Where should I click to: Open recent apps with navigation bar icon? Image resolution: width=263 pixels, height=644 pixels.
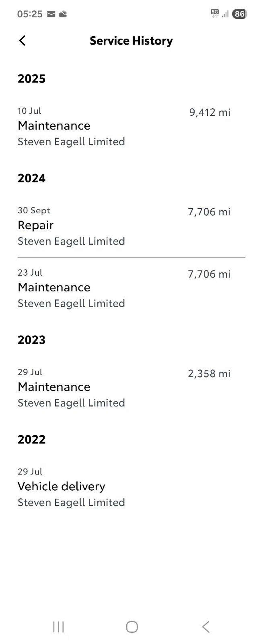click(x=58, y=627)
